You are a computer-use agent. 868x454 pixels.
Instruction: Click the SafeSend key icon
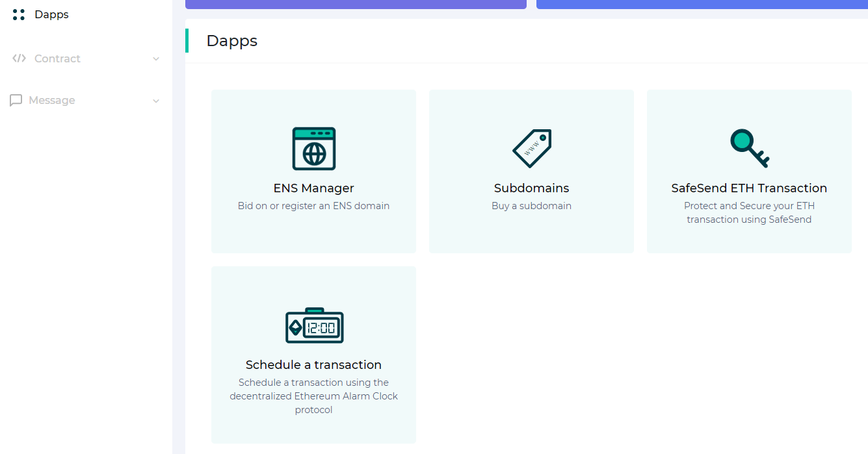tap(750, 149)
